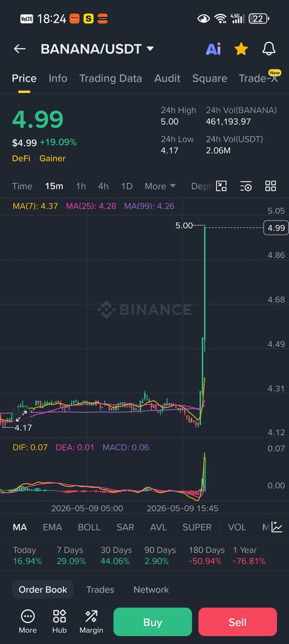
Task: Switch to the Depth chart view
Action: [201, 186]
